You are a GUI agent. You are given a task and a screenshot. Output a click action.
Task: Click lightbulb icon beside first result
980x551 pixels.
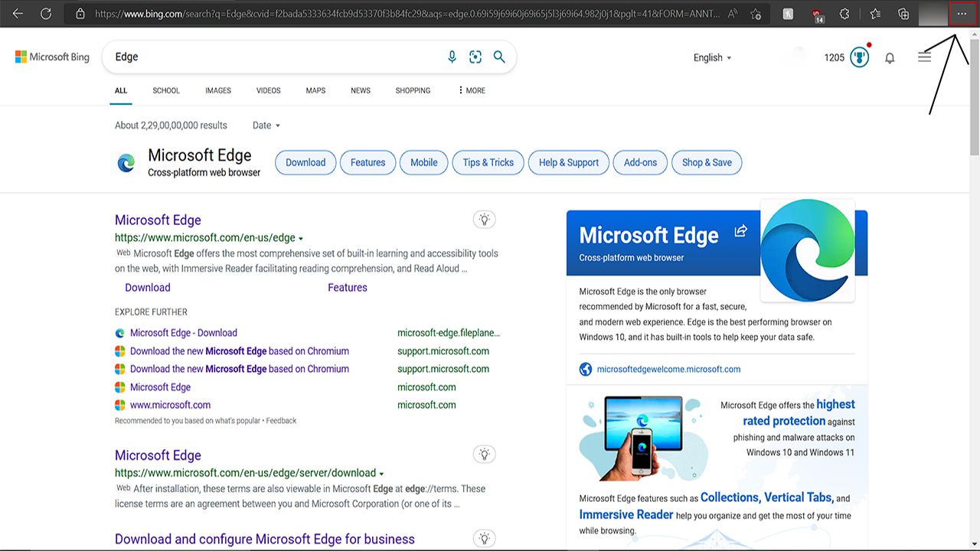pyautogui.click(x=484, y=220)
